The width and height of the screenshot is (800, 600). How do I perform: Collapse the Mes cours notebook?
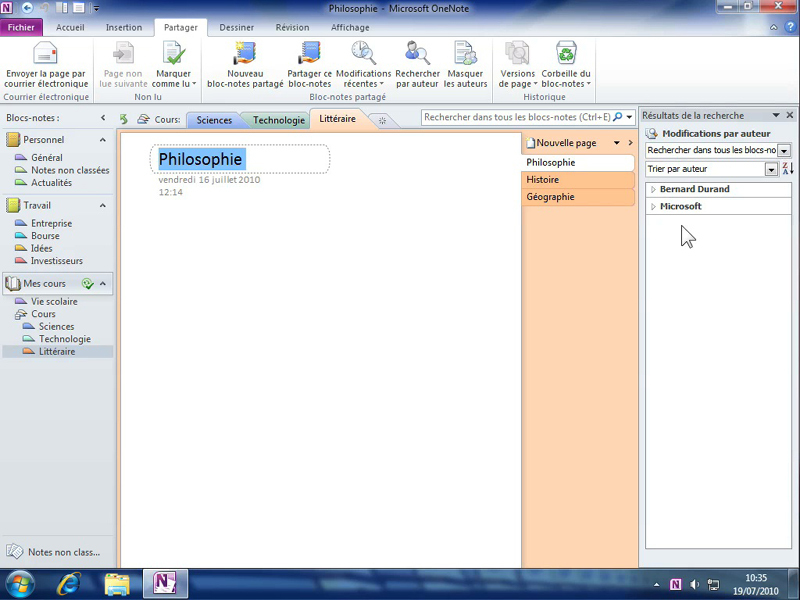[103, 284]
